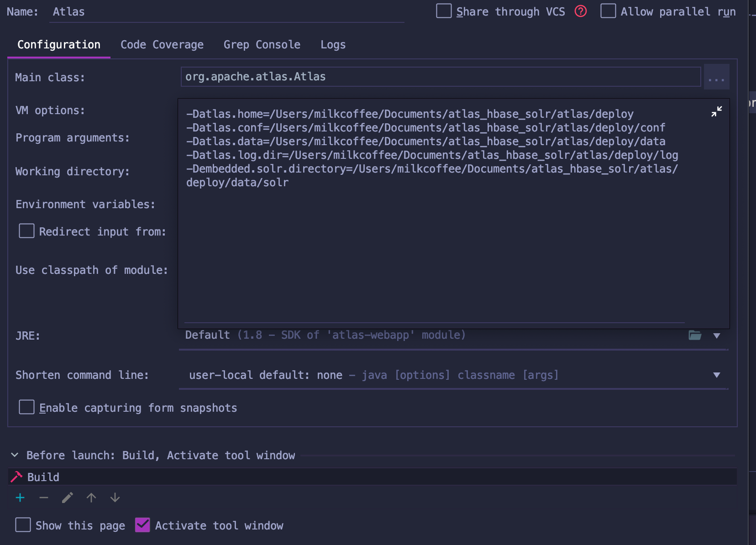Enable Allow parallel run checkbox
The image size is (756, 545).
(x=608, y=11)
